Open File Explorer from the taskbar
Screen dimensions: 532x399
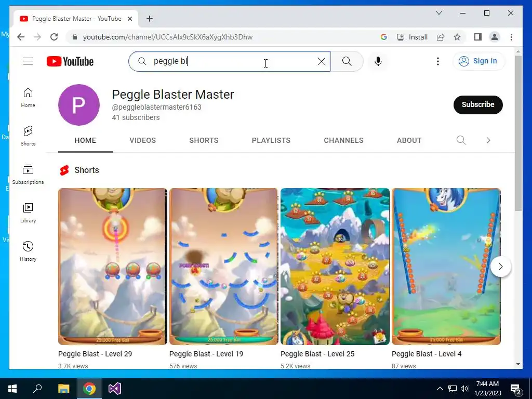pyautogui.click(x=63, y=389)
